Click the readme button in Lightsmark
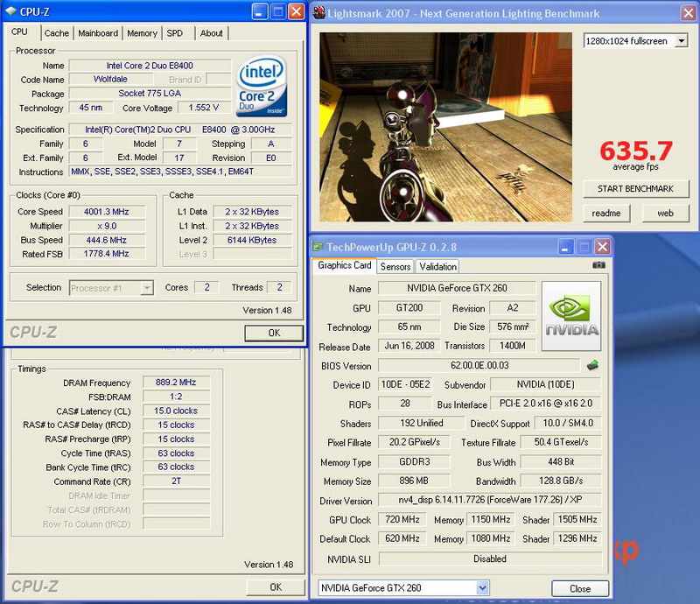Viewport: 700px width, 604px height. tap(606, 213)
